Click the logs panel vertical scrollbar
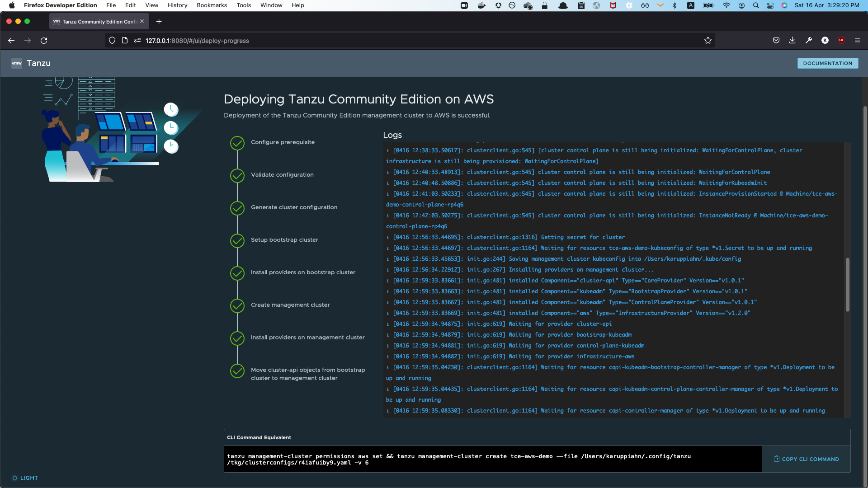868x488 pixels. (x=847, y=285)
